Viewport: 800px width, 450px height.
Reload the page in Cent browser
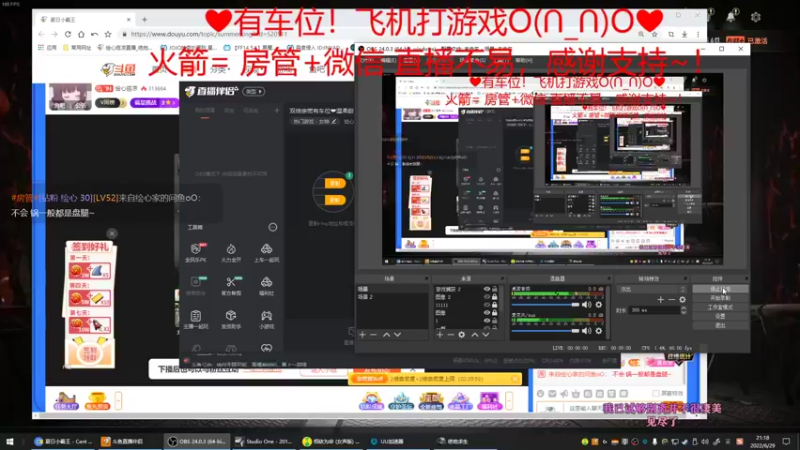click(x=68, y=34)
